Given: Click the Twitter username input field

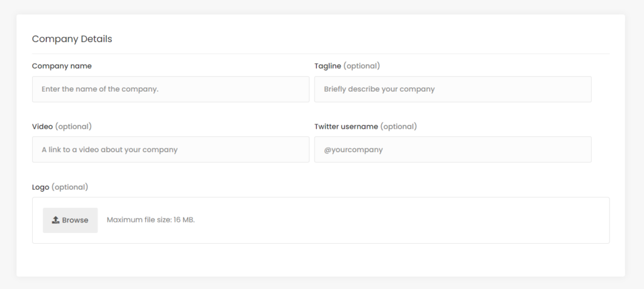Looking at the screenshot, I should pos(453,150).
